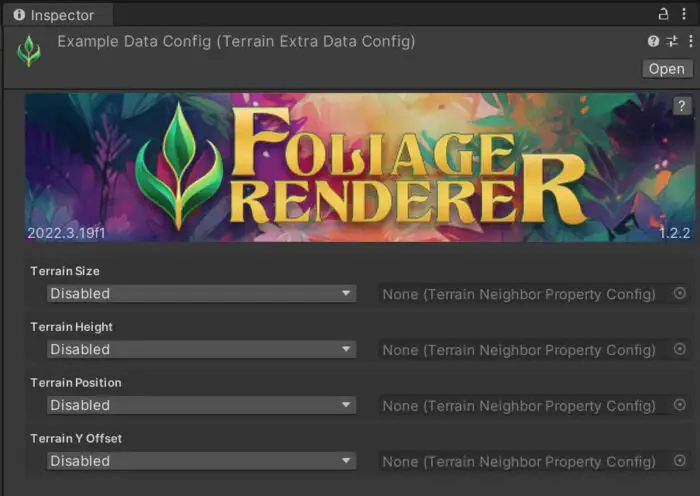Expand the Terrain Size mode dropdown
The image size is (700, 496).
[200, 294]
